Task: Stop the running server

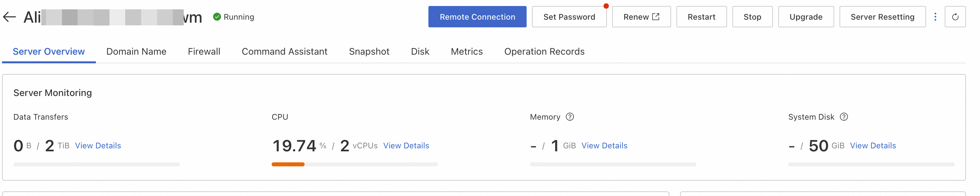Action: (752, 17)
